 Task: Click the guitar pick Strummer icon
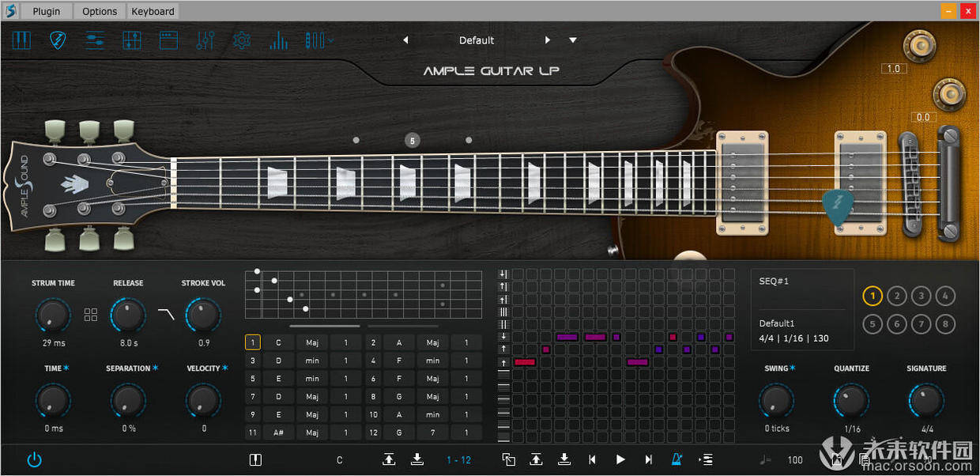coord(58,40)
